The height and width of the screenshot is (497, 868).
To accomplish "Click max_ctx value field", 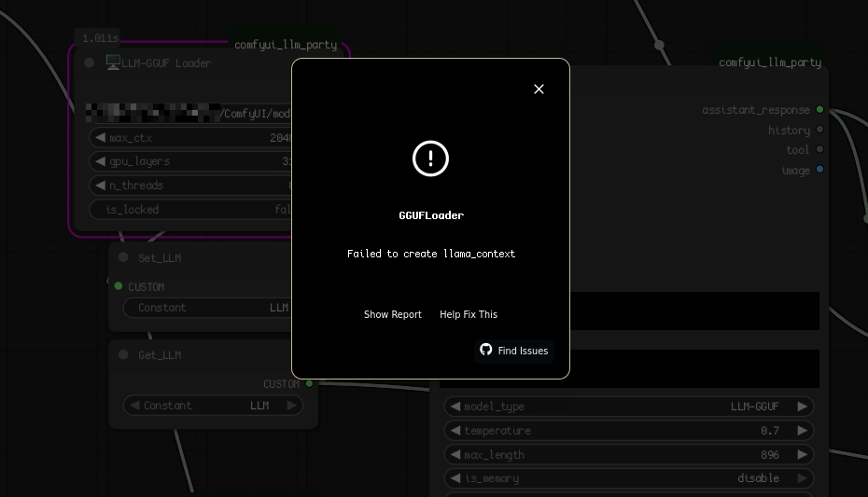I will coord(190,138).
